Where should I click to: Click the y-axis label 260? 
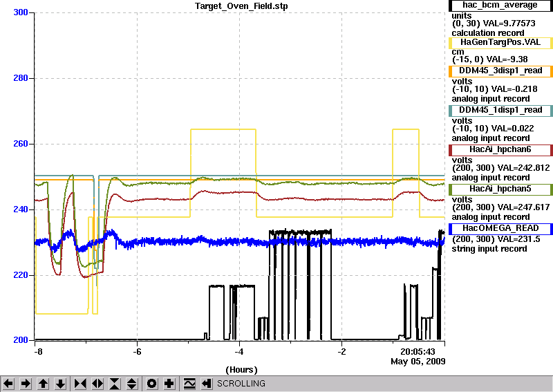(21, 144)
